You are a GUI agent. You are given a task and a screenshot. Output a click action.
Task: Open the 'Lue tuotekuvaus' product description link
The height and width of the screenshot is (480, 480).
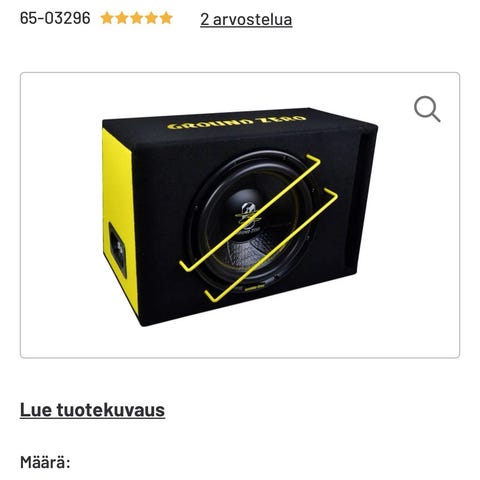click(92, 410)
